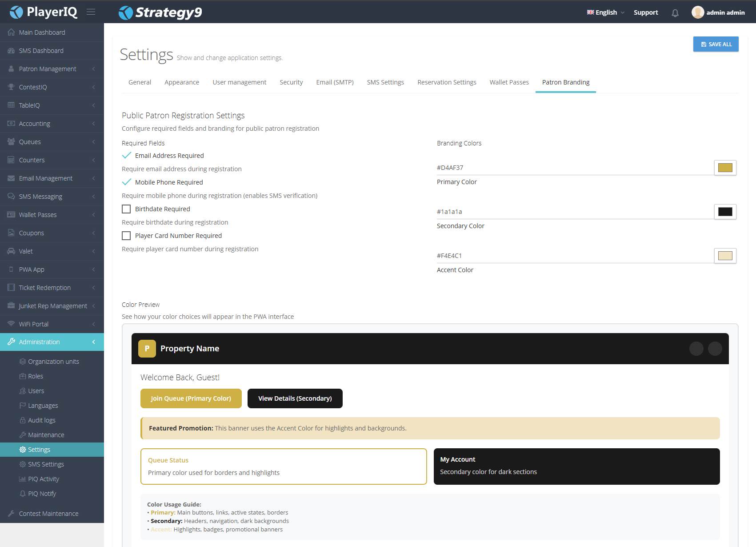
Task: Check Player Card Number Required box
Action: pyautogui.click(x=127, y=236)
